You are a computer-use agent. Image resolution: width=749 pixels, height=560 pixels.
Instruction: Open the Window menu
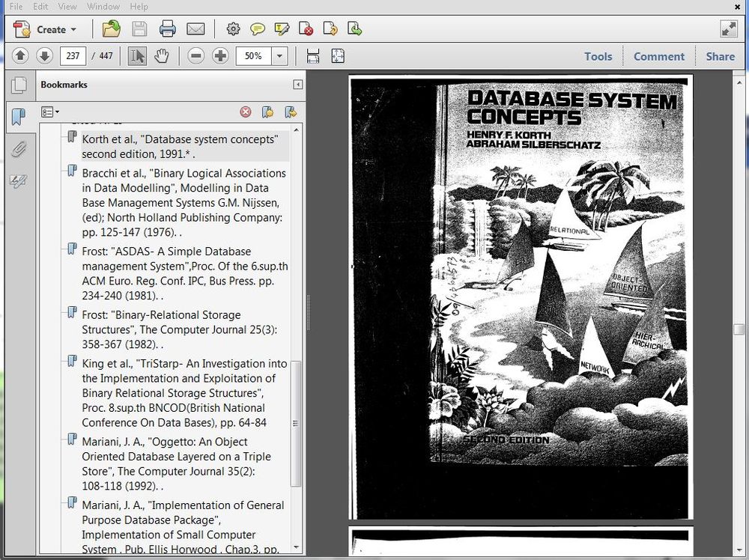[103, 6]
